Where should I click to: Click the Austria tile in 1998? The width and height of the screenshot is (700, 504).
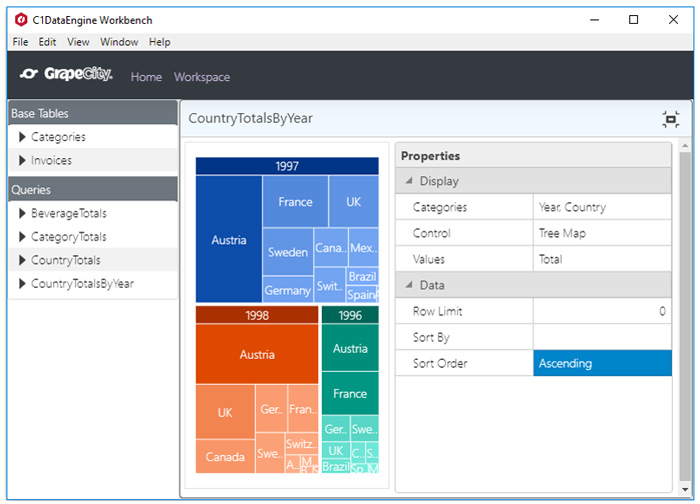257,354
